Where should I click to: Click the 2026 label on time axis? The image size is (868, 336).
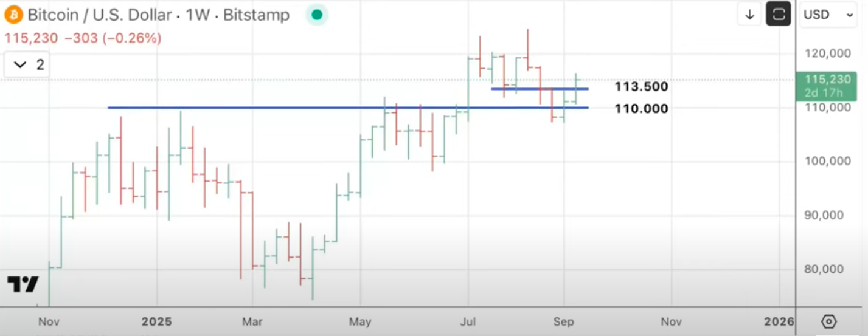779,321
